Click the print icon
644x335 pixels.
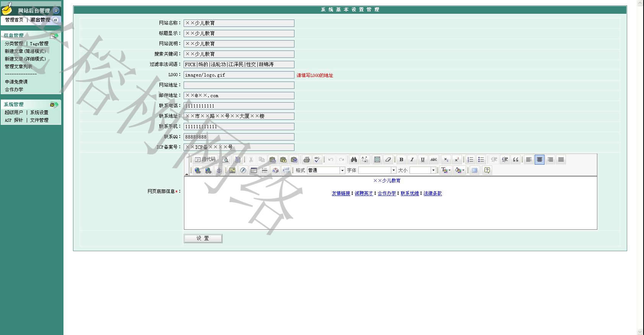[x=306, y=160]
